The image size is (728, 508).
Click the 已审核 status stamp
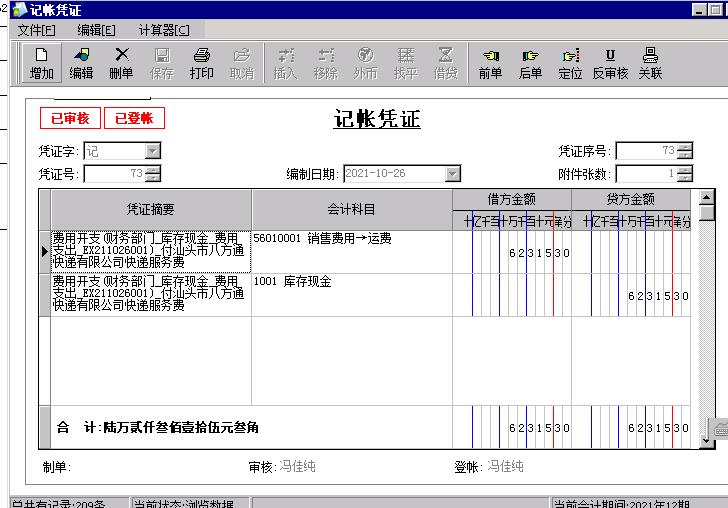70,118
